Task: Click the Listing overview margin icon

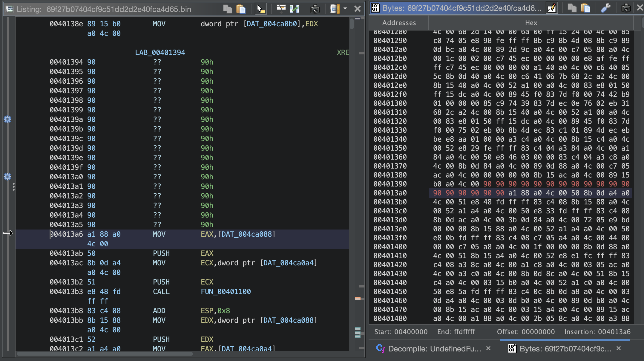Action: [335, 9]
